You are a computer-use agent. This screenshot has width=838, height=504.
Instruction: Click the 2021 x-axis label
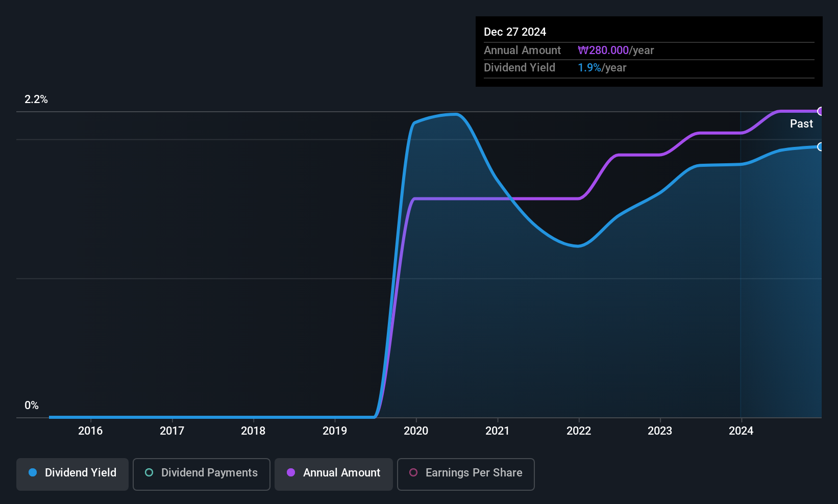tap(498, 431)
